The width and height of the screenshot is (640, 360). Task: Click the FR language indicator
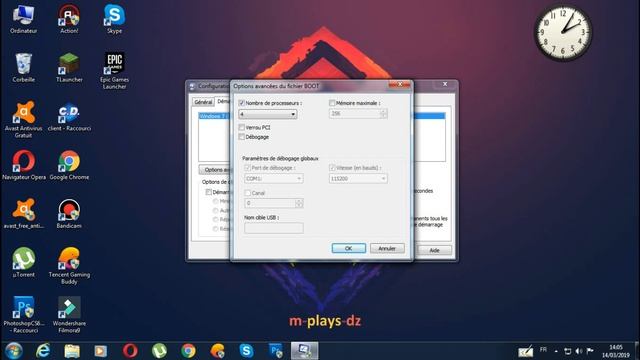pos(543,350)
